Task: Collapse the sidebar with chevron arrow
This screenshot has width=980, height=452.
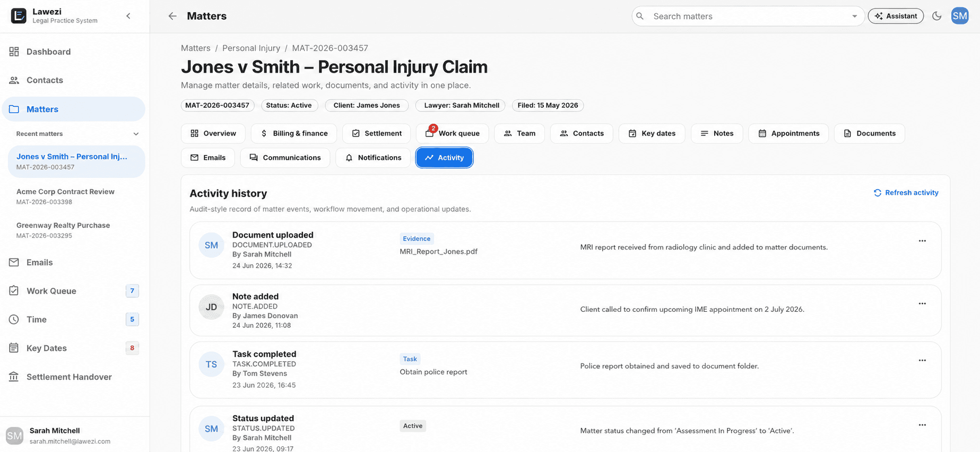Action: point(128,16)
